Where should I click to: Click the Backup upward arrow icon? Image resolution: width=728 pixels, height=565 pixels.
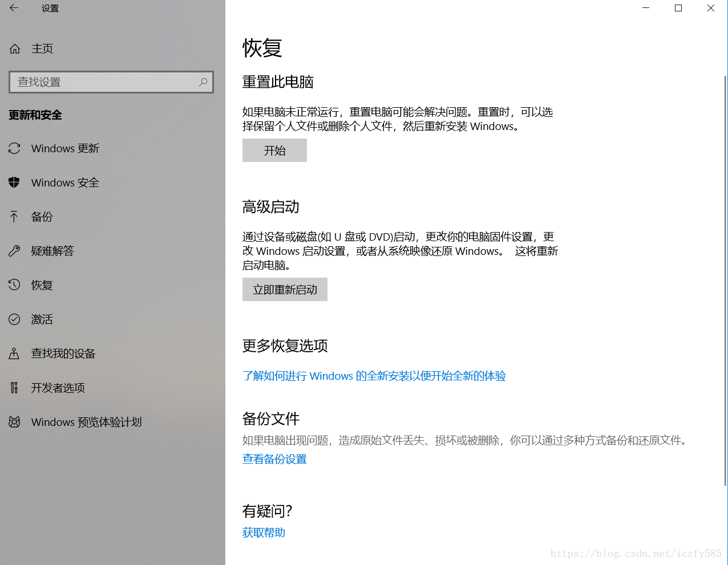click(x=14, y=217)
